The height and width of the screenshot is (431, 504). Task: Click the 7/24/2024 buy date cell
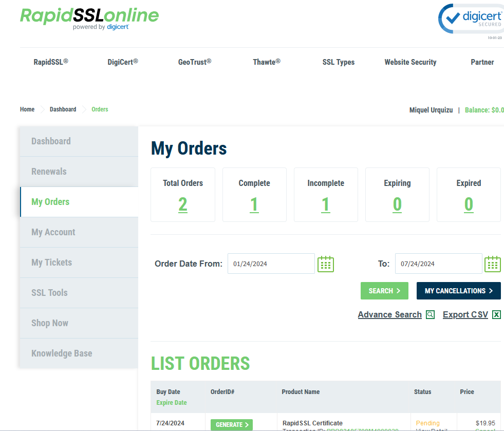(x=171, y=423)
